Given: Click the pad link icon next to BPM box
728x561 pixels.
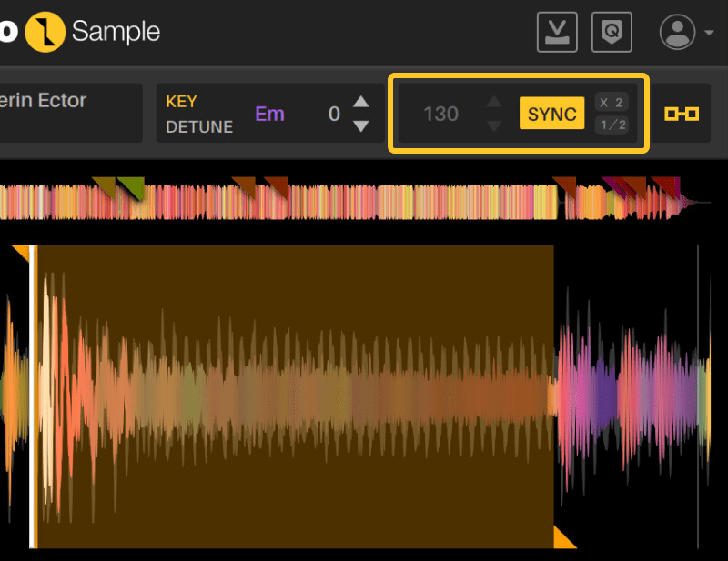Looking at the screenshot, I should tap(682, 113).
